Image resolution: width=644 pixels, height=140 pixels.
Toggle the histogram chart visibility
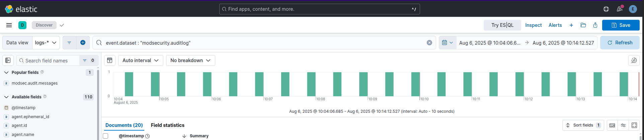pyautogui.click(x=109, y=60)
